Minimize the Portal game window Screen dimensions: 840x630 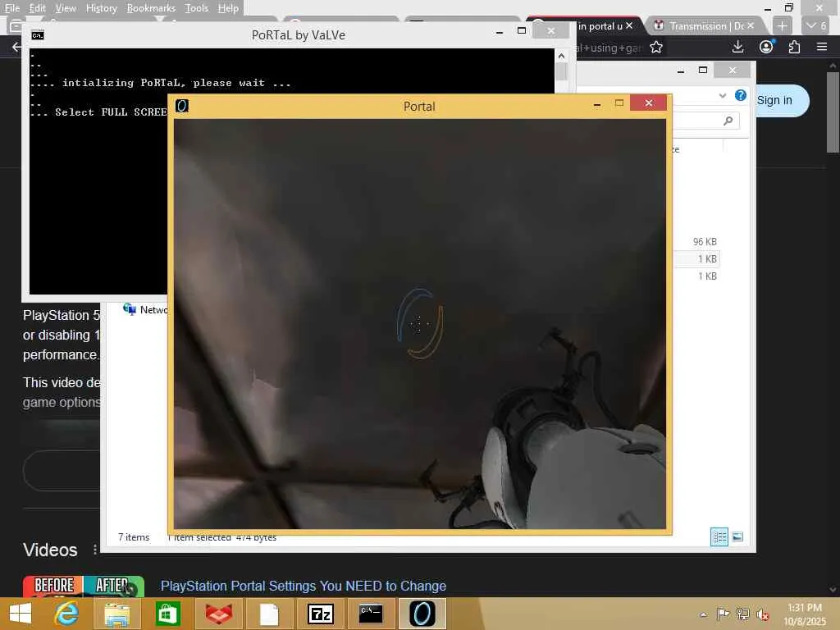click(x=597, y=104)
